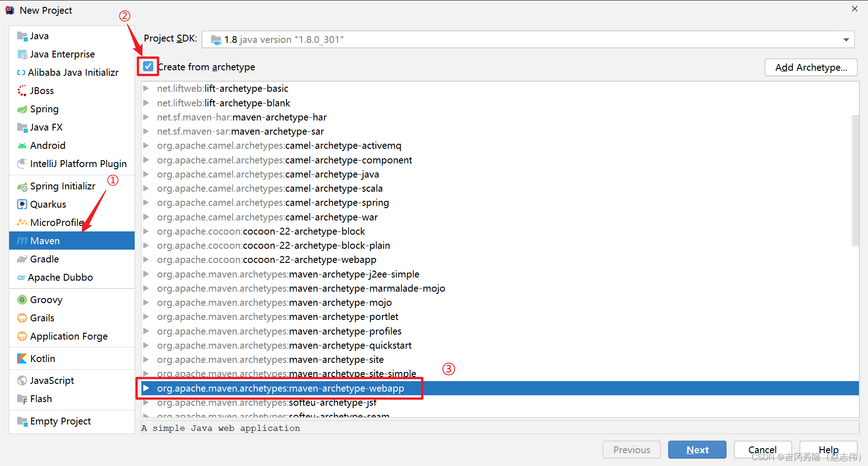Expand maven-archetype-j2ee-simple tree arrow

(146, 274)
